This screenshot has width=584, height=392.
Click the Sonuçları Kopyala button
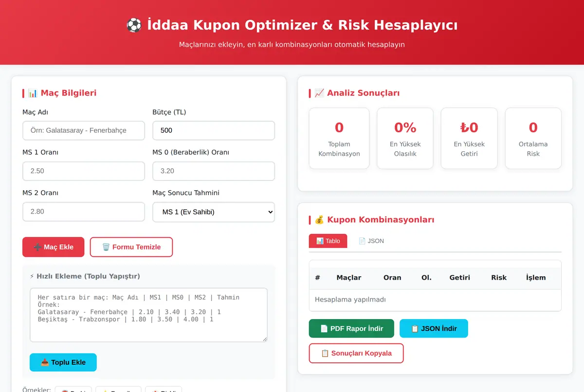pos(356,353)
